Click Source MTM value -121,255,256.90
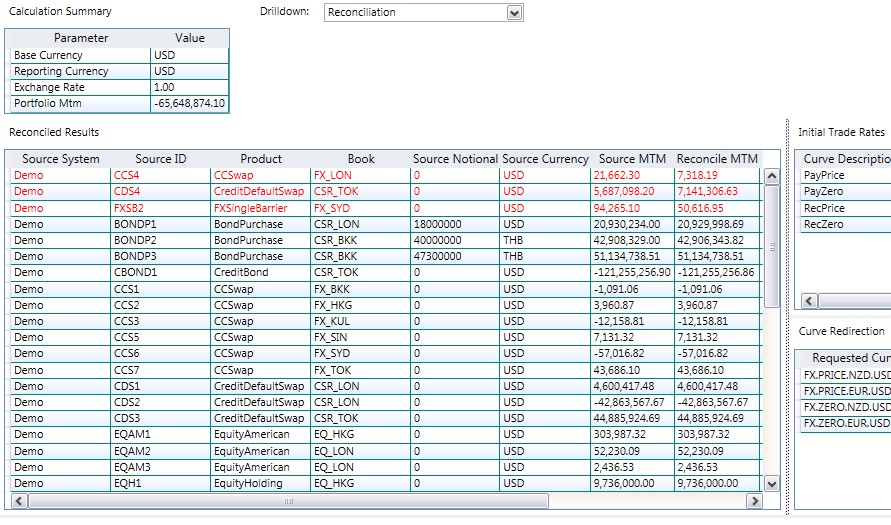 [632, 273]
